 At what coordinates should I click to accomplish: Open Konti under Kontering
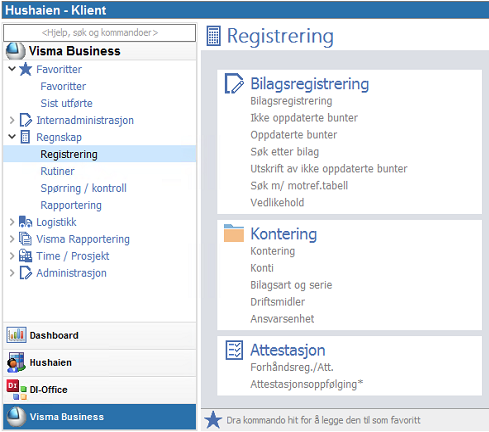pos(262,268)
